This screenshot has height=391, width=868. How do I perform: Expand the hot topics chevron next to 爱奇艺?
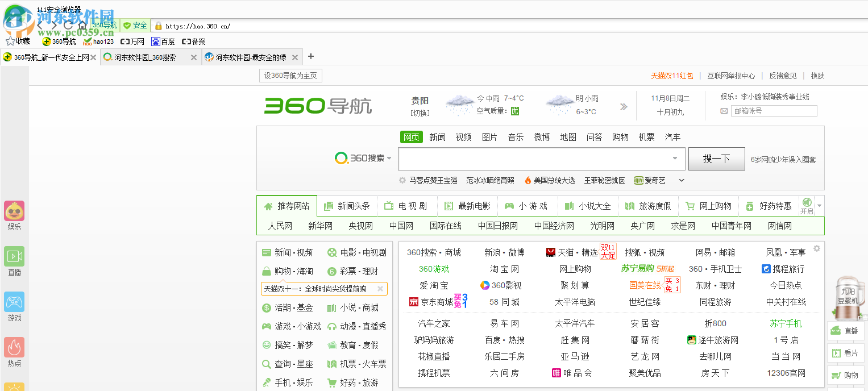680,180
